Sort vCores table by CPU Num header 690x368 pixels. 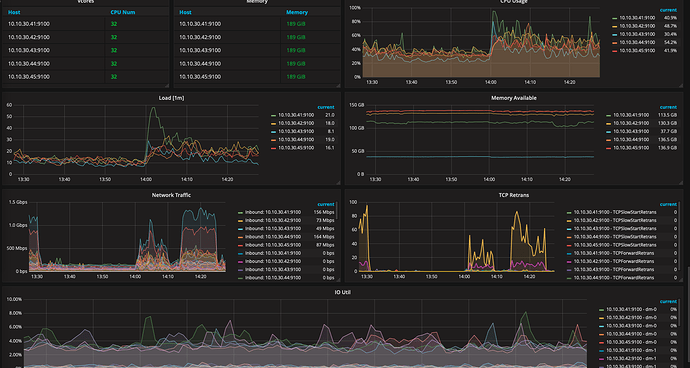(x=122, y=12)
